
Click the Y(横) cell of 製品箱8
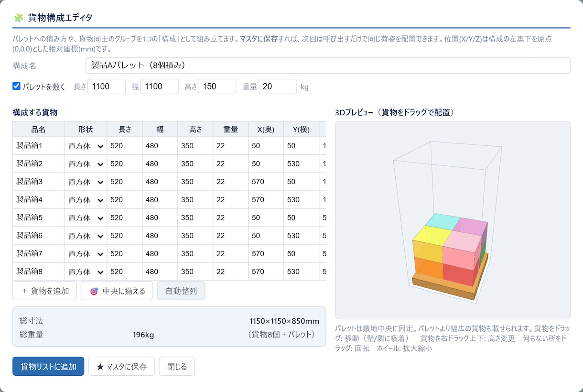(x=301, y=272)
